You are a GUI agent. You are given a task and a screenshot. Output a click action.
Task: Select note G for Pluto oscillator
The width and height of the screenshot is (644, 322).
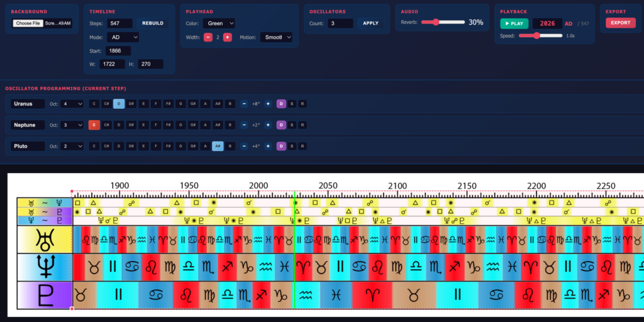click(x=181, y=147)
